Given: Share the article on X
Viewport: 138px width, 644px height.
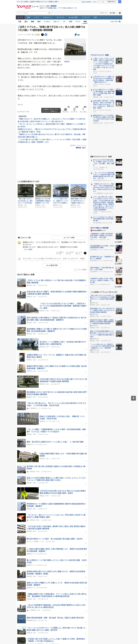Looking at the screenshot, I should 42,35.
